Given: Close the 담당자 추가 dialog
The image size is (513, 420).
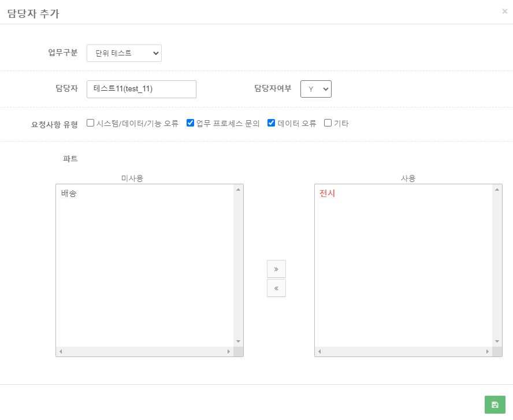Looking at the screenshot, I should [x=505, y=11].
